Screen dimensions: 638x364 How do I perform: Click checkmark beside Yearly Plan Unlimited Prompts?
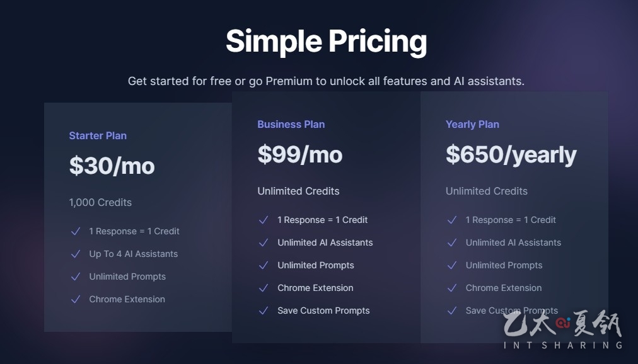pos(452,265)
